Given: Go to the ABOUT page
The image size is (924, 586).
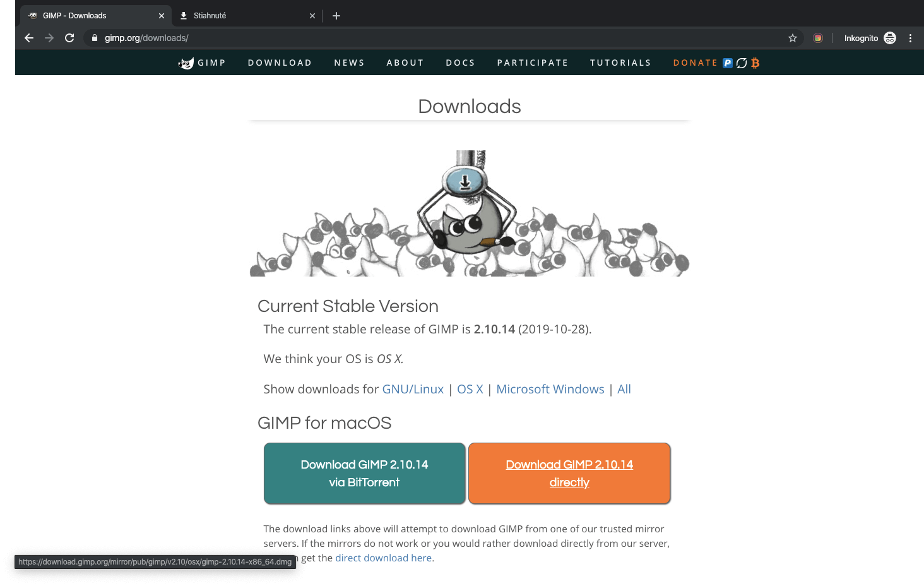Looking at the screenshot, I should 405,63.
